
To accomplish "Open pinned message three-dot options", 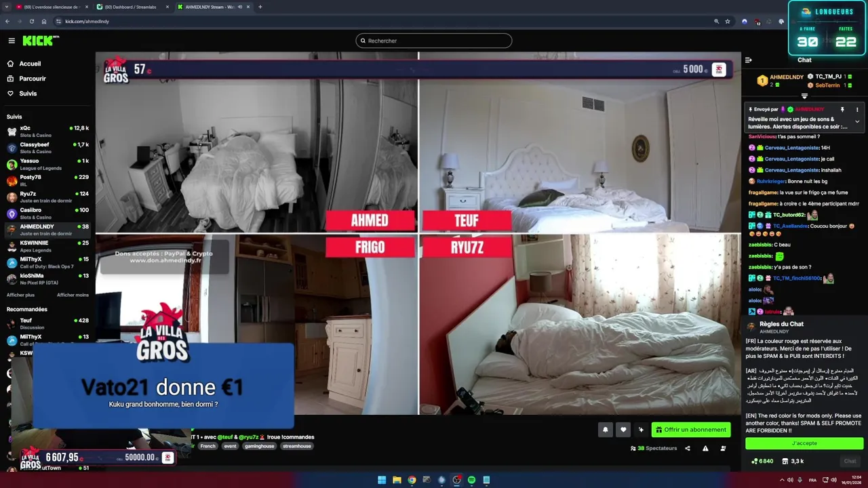I will (857, 109).
